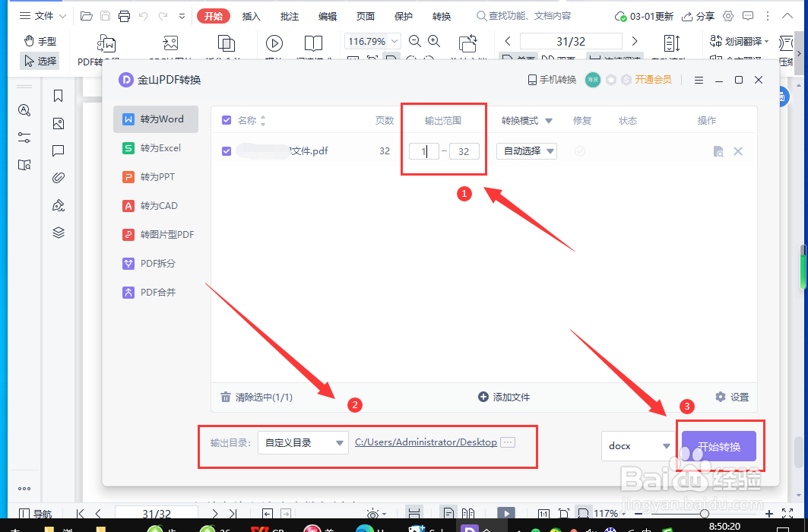Viewport: 808px width, 532px height.
Task: Click the bottom zoom slider
Action: pos(703,514)
